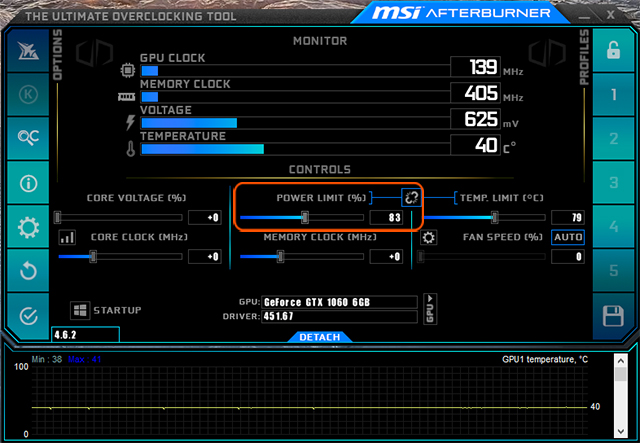Click the Core Voltage slider handle

pyautogui.click(x=58, y=217)
